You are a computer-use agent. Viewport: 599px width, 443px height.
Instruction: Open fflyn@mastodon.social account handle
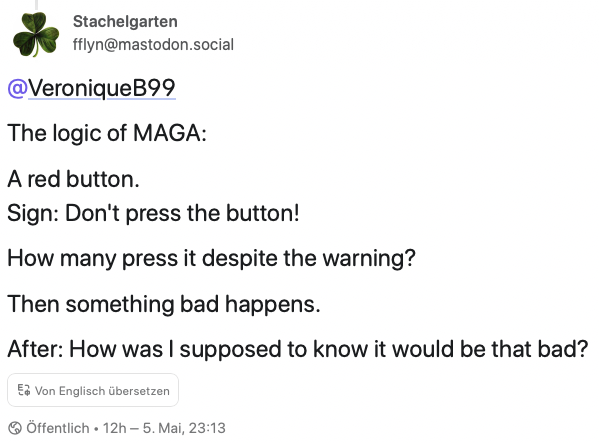point(153,45)
